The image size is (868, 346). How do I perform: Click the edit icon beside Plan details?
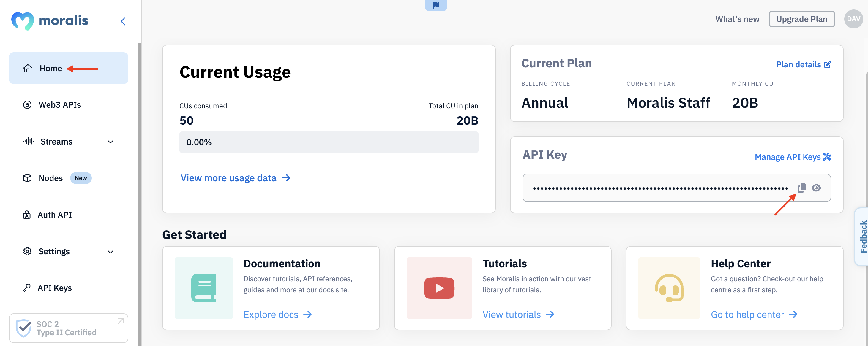[x=828, y=64]
